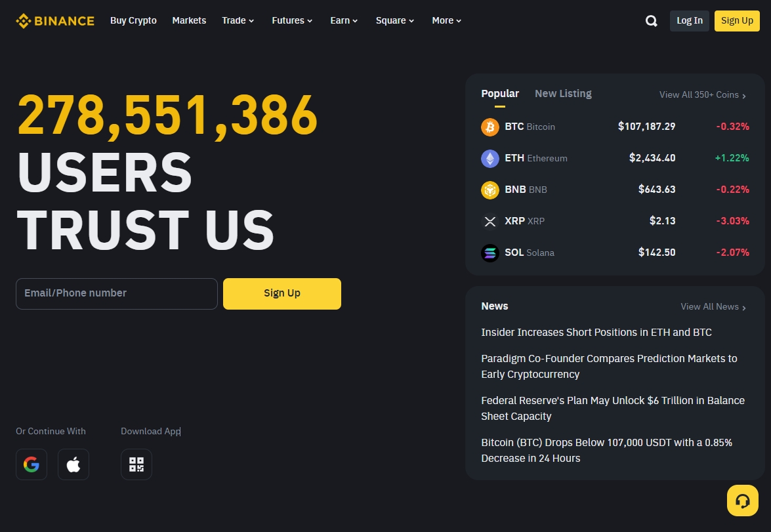Select the Popular tab

coord(500,94)
